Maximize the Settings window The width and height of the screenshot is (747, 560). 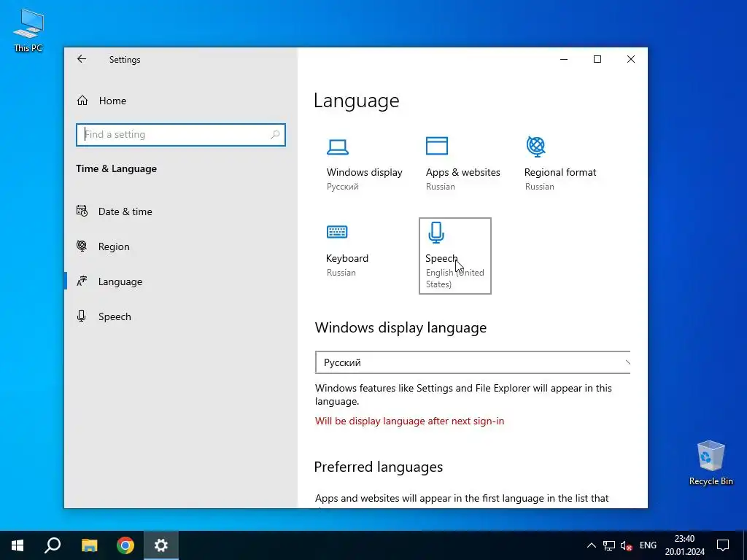(597, 59)
